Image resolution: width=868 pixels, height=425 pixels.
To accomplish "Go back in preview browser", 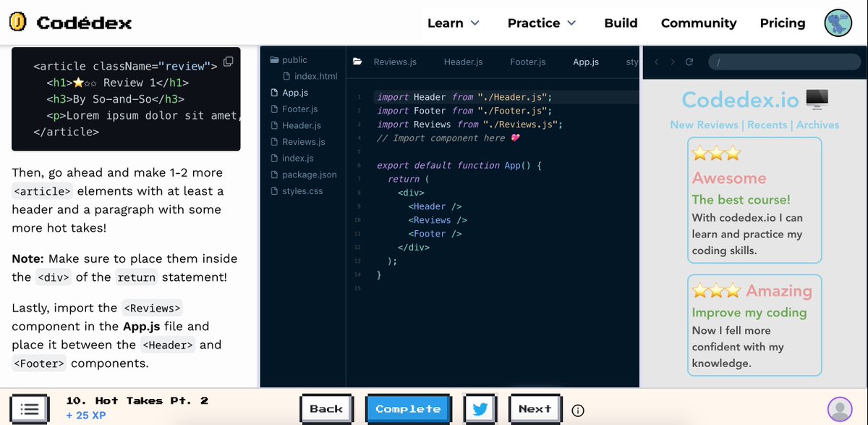I will [x=657, y=62].
